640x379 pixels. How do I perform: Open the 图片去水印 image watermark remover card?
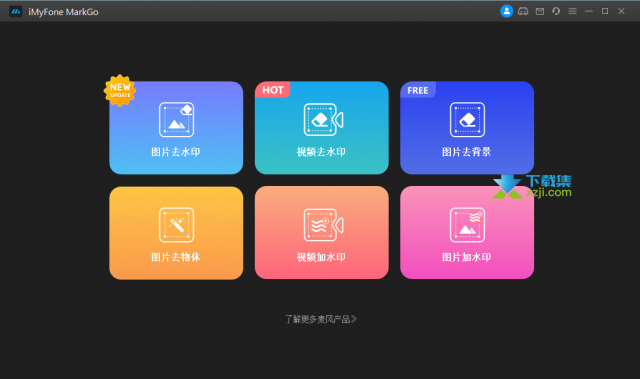coord(176,128)
